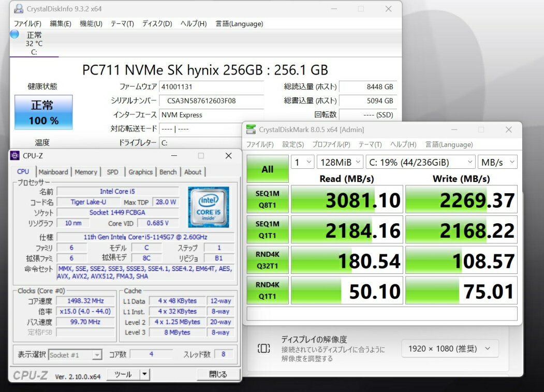Open ヘルプ(H) menu in CrystalDiskInfo
The height and width of the screenshot is (392, 544).
194,24
